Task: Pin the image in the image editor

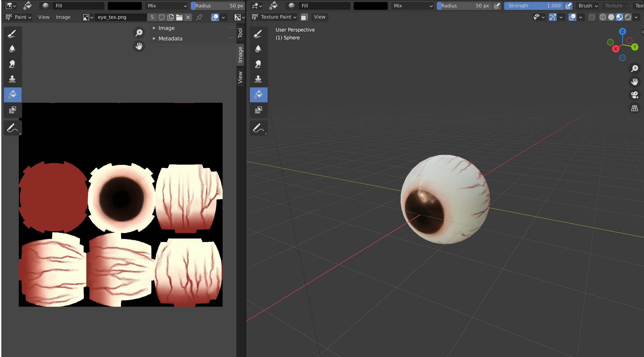Action: 199,17
